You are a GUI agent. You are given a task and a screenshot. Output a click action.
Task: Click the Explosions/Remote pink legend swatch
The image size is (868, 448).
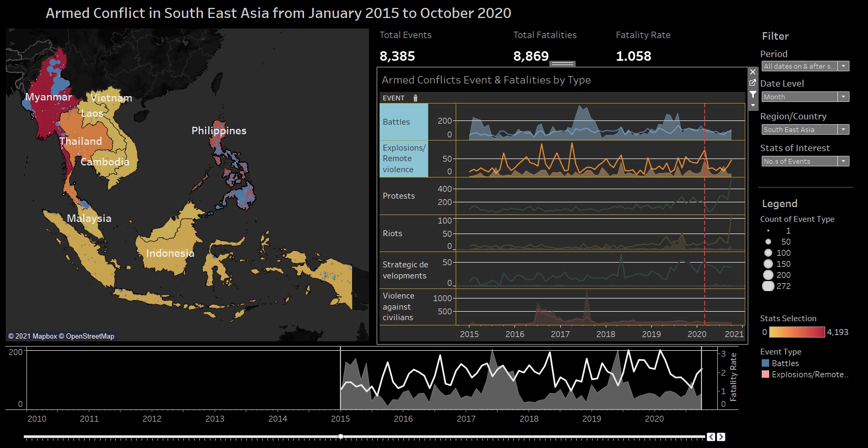point(765,375)
